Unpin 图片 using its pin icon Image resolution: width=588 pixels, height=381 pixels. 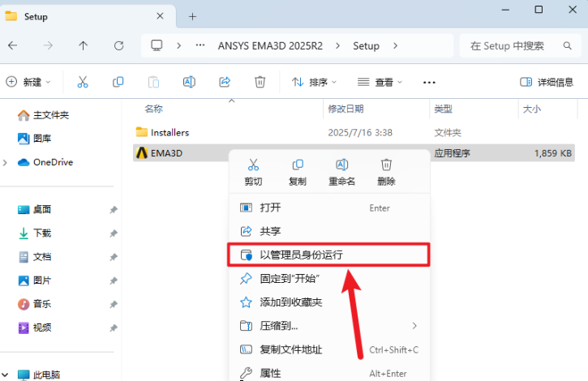click(x=114, y=280)
